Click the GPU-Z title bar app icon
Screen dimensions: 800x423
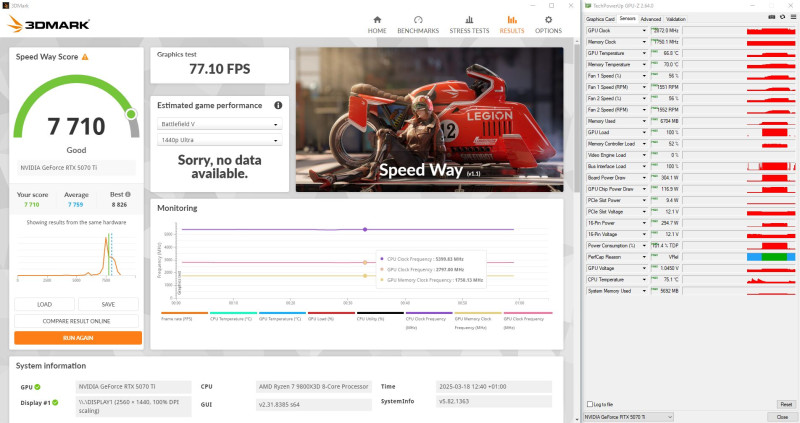click(588, 6)
